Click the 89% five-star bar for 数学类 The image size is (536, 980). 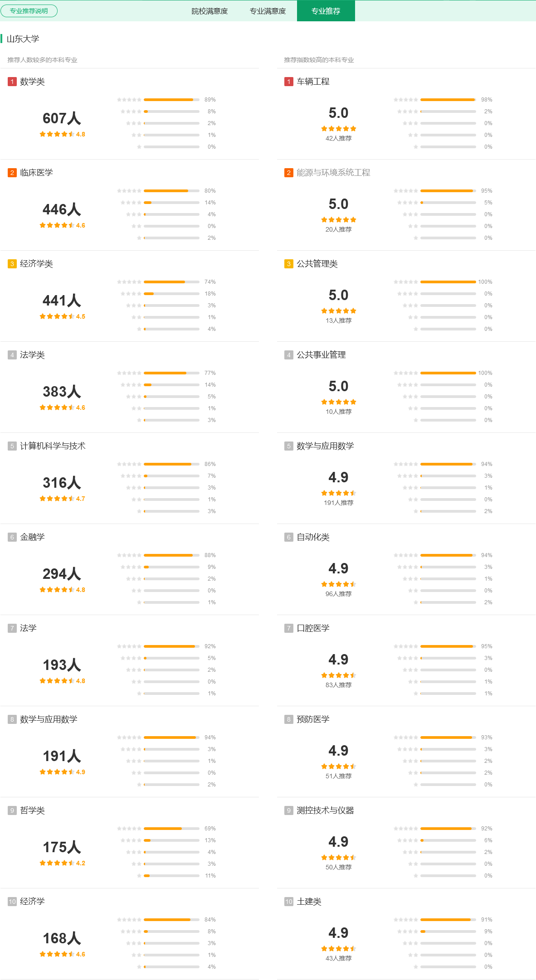[171, 100]
